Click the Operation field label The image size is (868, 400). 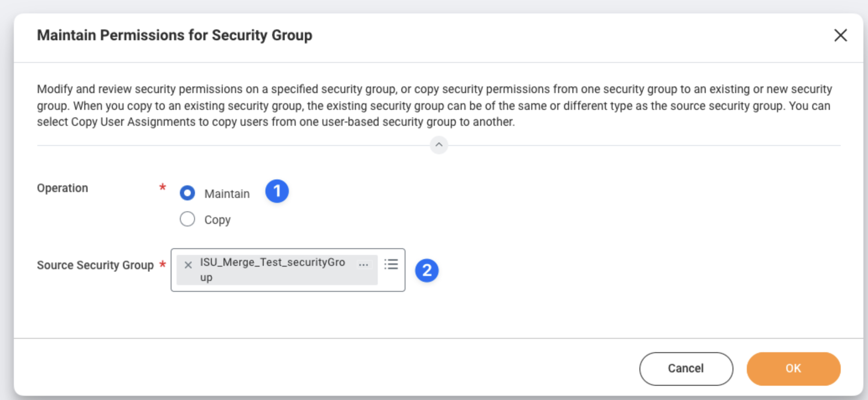(62, 188)
